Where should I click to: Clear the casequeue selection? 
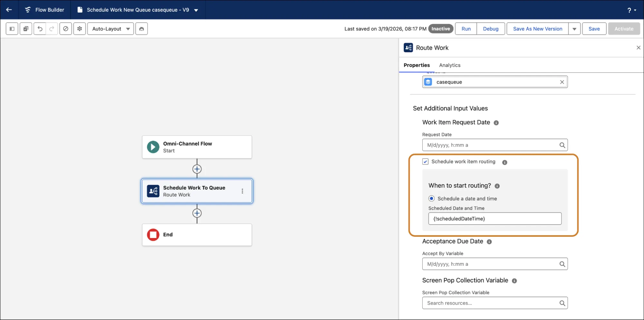pos(562,82)
